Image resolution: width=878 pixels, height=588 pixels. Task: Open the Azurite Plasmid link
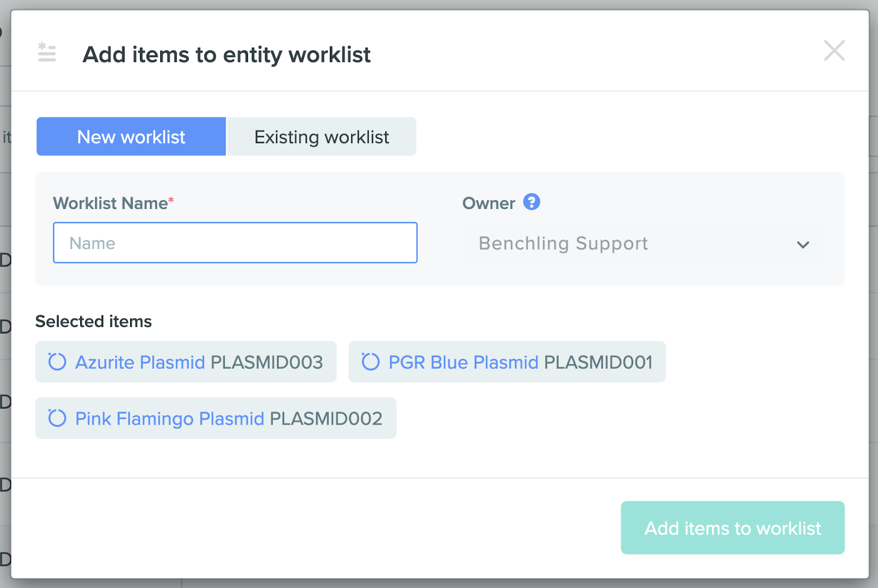click(140, 363)
